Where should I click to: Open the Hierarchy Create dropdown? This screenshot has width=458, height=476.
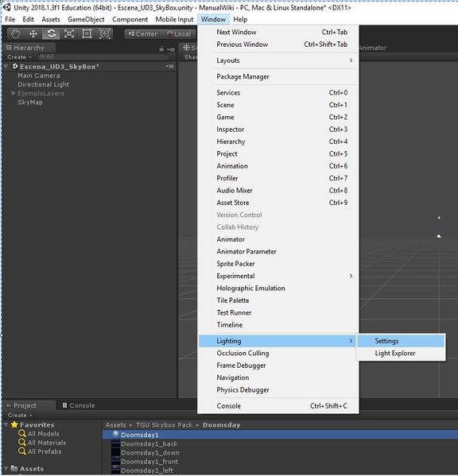tap(19, 56)
